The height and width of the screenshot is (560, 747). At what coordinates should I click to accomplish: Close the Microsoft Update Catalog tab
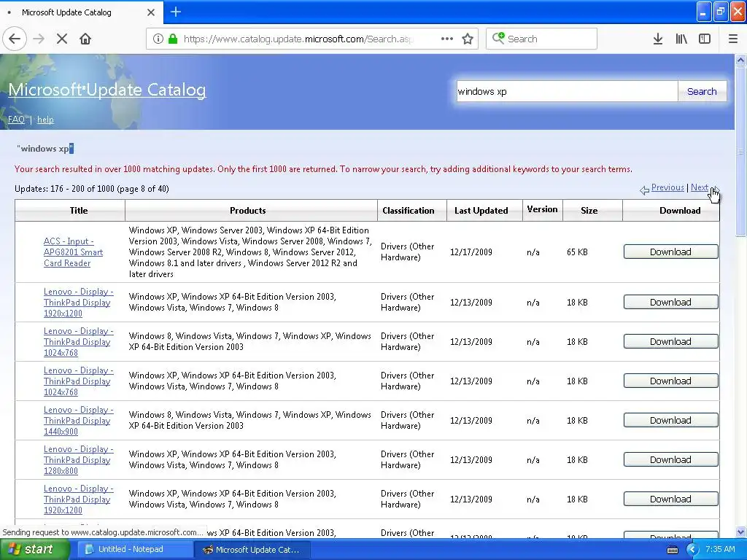click(x=151, y=12)
